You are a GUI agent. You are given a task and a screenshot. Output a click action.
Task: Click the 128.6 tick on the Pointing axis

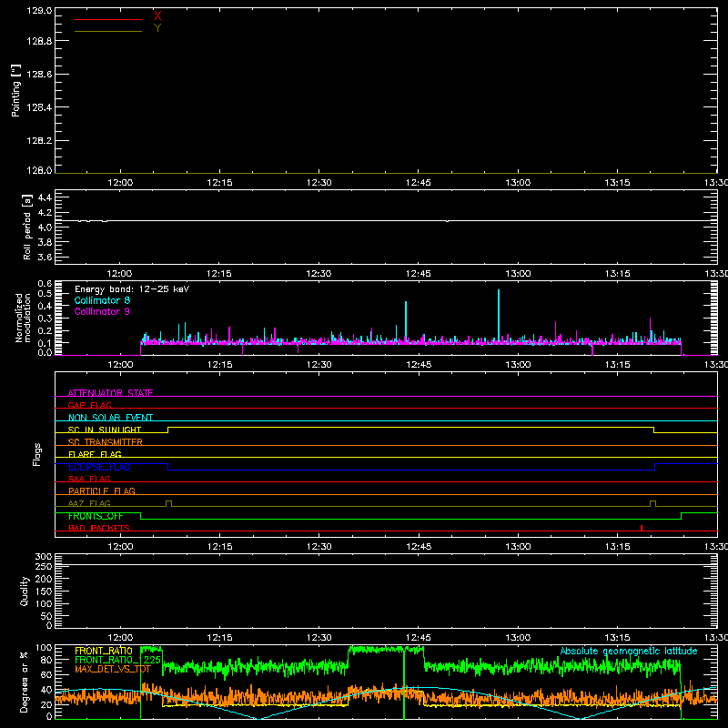(x=39, y=74)
